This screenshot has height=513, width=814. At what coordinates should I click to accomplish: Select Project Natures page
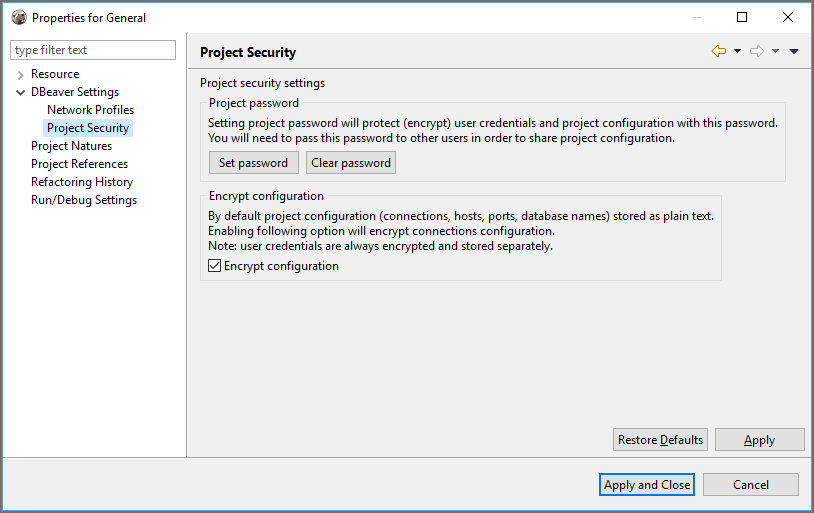[x=71, y=146]
